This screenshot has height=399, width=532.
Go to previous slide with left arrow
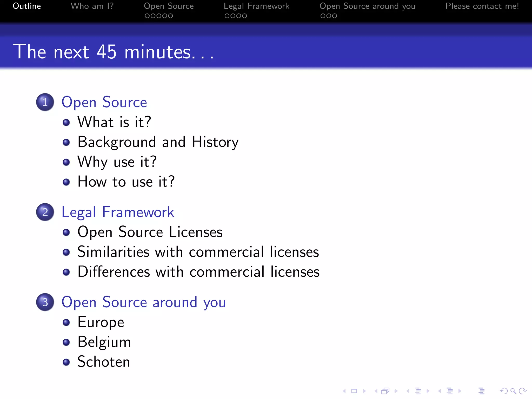344,391
